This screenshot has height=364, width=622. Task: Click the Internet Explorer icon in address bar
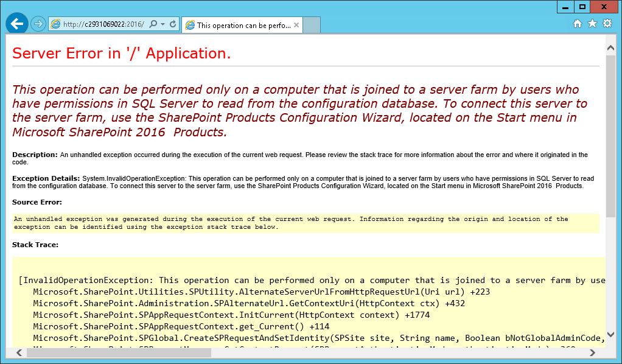pos(56,24)
